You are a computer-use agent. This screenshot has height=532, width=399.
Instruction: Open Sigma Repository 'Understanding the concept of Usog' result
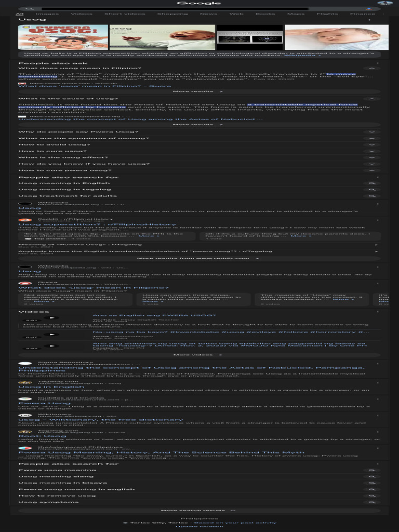click(x=192, y=369)
